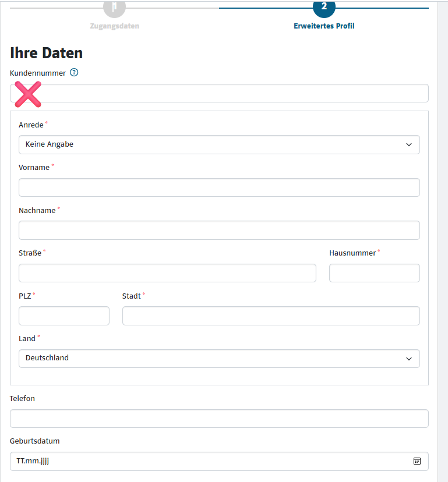Expand the Land dropdown showing Deutschland
Image resolution: width=448 pixels, height=482 pixels.
[219, 359]
